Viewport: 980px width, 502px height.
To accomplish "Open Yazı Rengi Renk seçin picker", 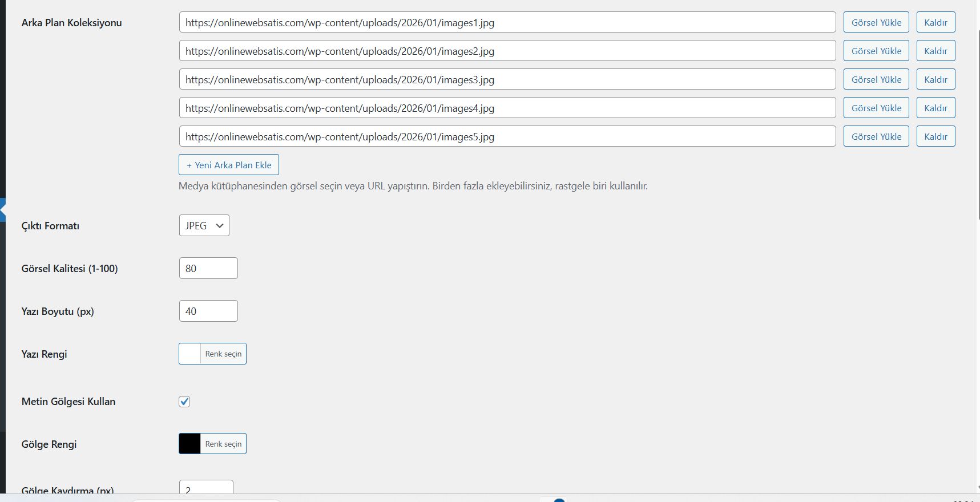I will click(x=223, y=354).
